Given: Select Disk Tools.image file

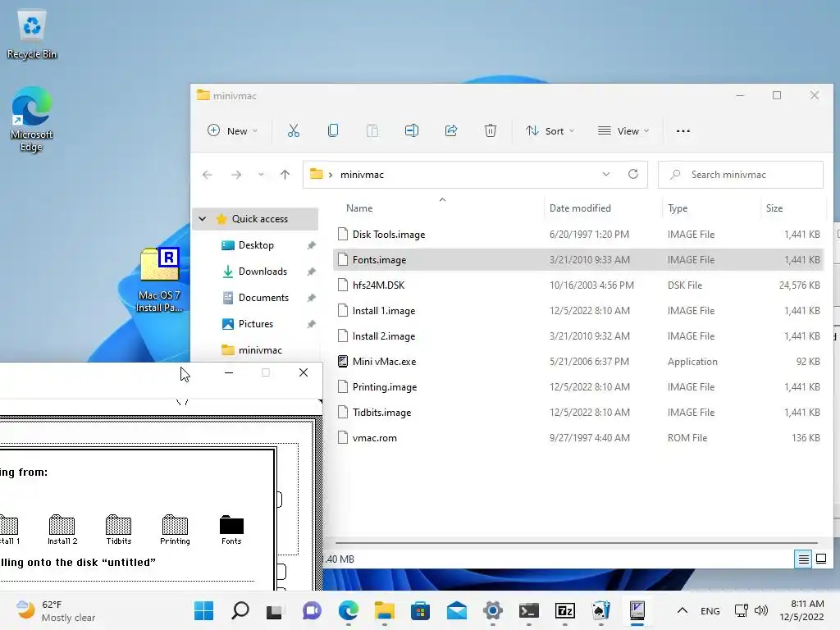Looking at the screenshot, I should click(578, 235).
